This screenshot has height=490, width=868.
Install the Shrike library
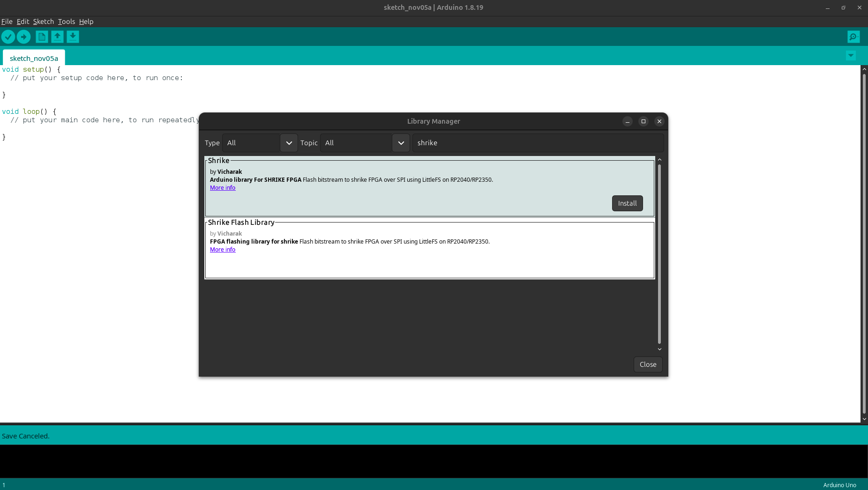(627, 203)
